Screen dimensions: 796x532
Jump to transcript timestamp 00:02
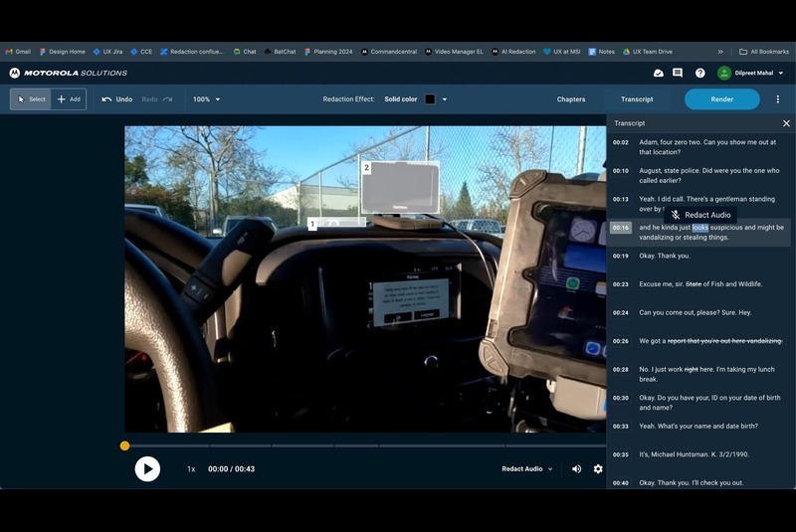pyautogui.click(x=620, y=142)
